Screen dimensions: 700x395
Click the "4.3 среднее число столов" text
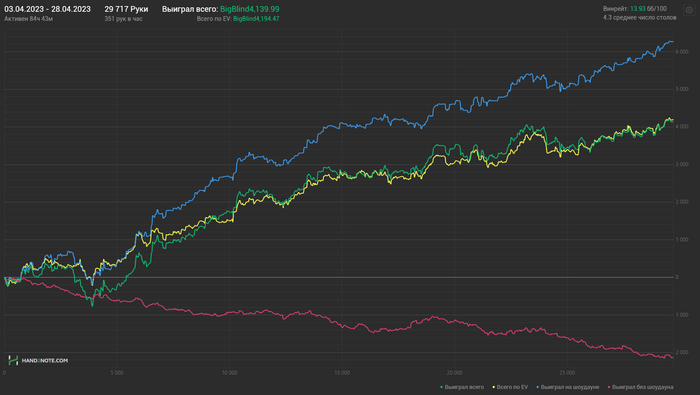pyautogui.click(x=639, y=17)
